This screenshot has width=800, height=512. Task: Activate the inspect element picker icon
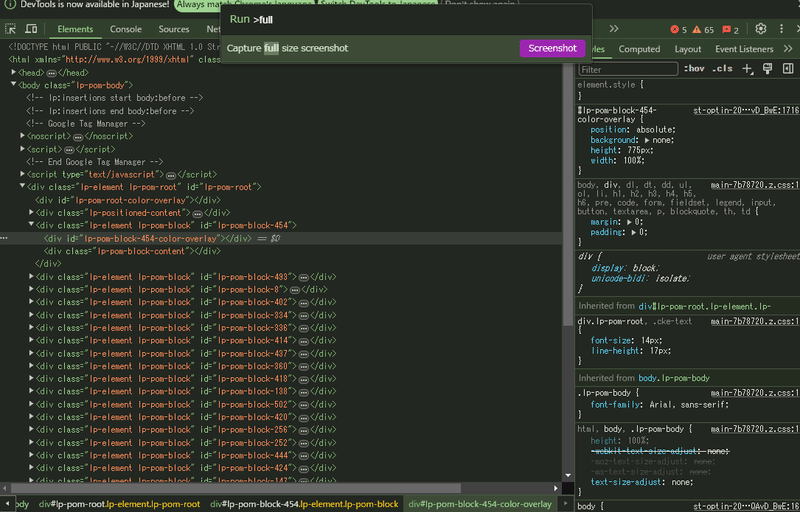point(10,29)
